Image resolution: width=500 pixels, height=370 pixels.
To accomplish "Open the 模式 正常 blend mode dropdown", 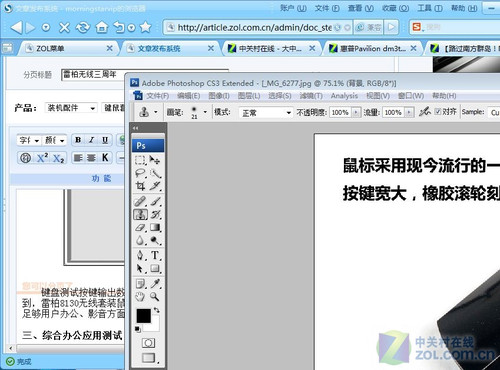I will [x=266, y=113].
